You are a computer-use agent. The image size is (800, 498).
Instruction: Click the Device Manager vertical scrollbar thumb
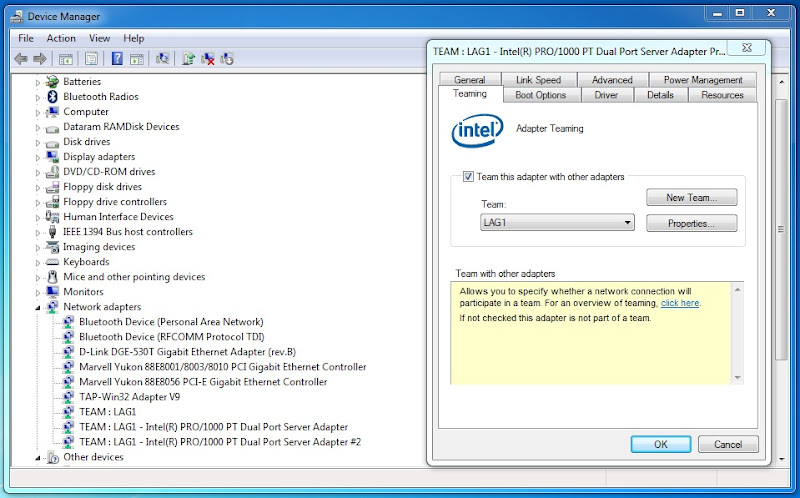pyautogui.click(x=781, y=230)
